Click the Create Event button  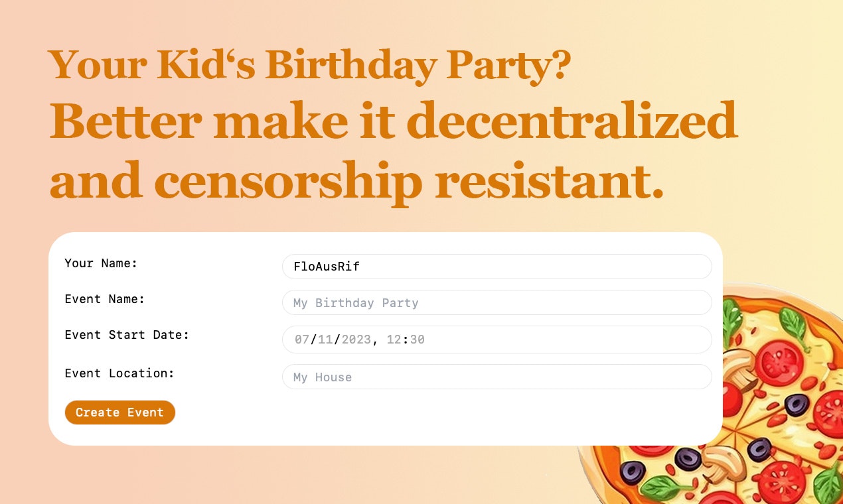pyautogui.click(x=120, y=412)
